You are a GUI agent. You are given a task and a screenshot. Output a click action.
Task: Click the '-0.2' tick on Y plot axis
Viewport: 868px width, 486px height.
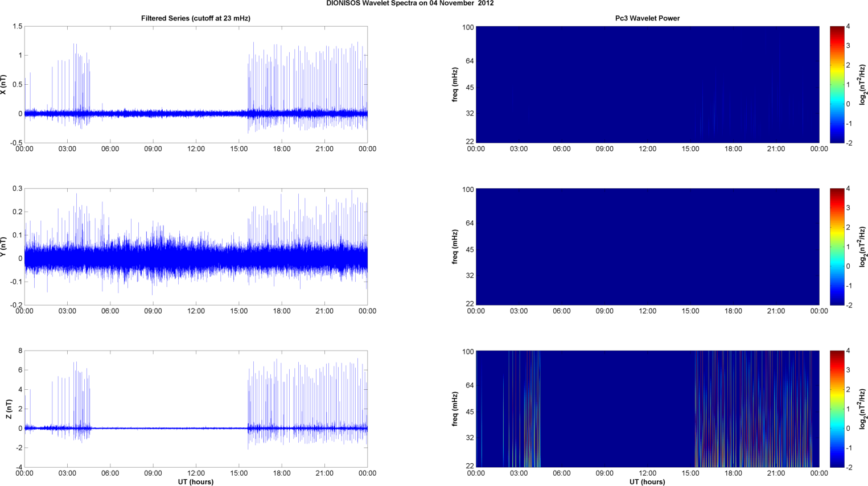coord(16,305)
